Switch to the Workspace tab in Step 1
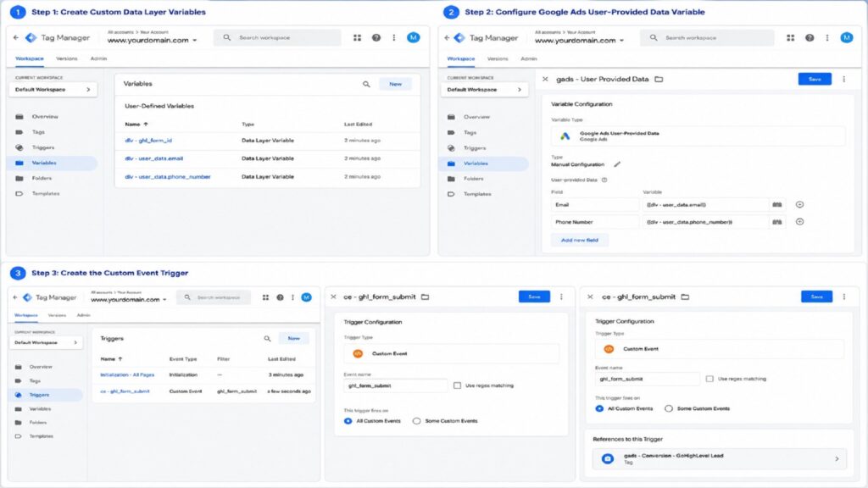 coord(30,58)
